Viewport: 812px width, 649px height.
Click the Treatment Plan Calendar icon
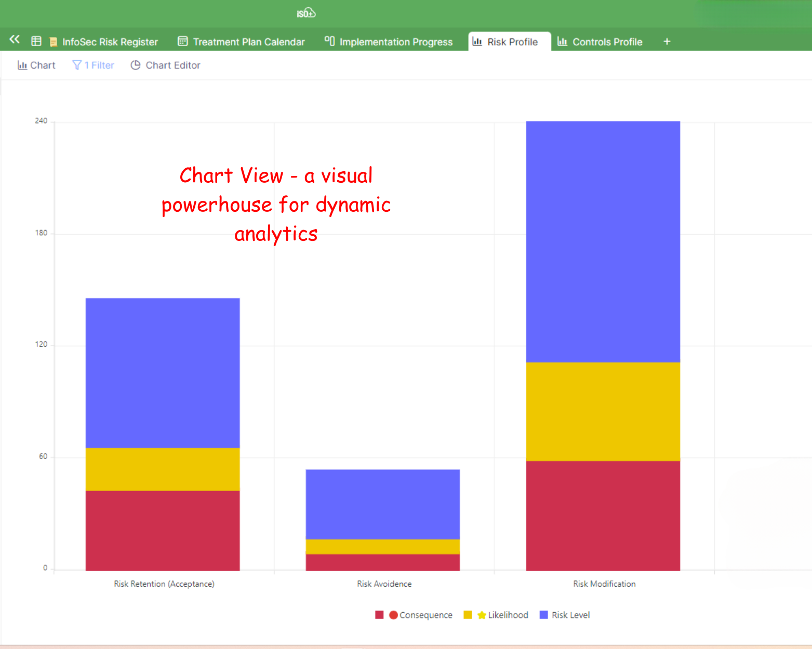[x=183, y=42]
